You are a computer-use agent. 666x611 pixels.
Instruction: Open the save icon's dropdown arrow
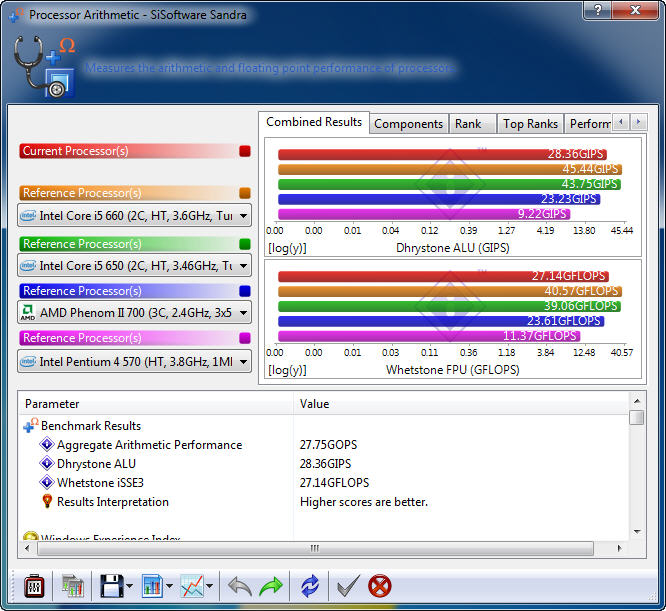click(x=130, y=586)
